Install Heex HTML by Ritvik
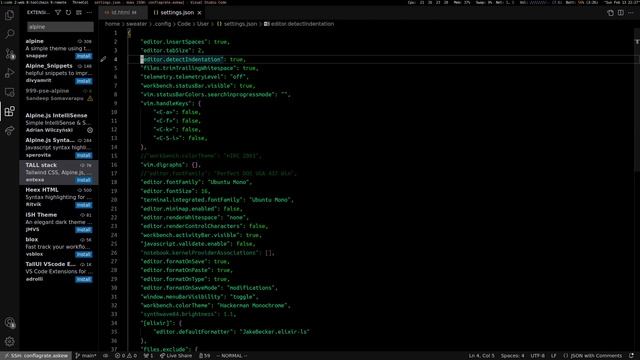Viewport: 640px width, 360px height. [83, 205]
